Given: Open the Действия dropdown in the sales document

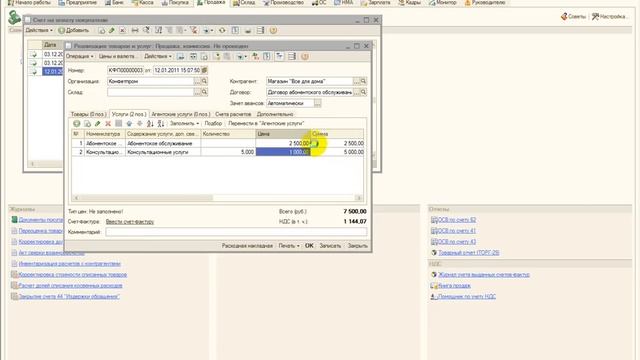Looking at the screenshot, I should pos(158,56).
